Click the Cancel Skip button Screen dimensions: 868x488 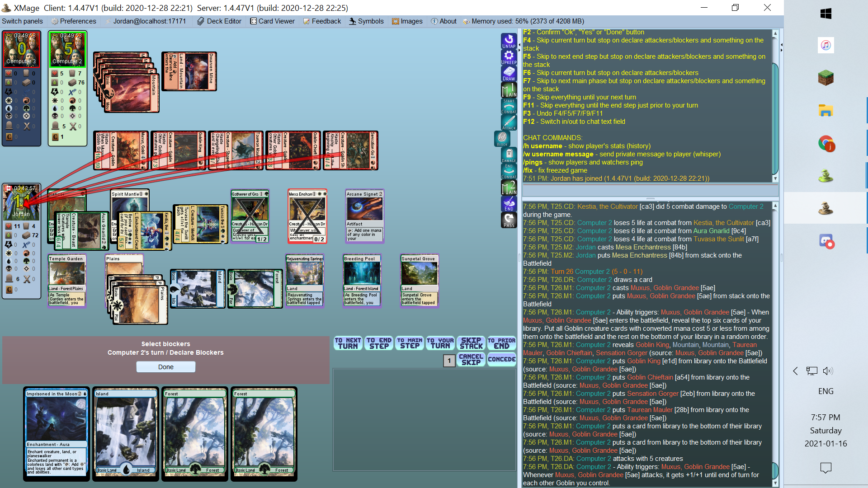pyautogui.click(x=471, y=359)
